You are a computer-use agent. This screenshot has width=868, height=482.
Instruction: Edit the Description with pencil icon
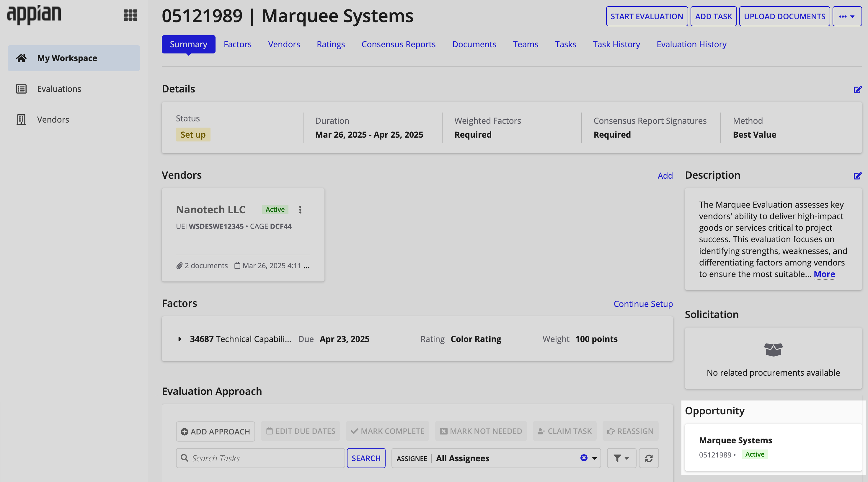pos(858,176)
